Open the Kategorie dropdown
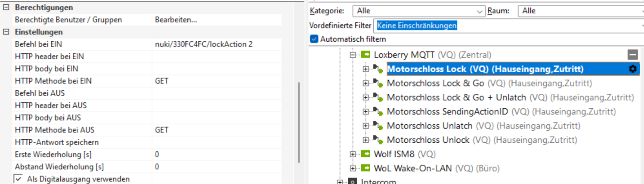This screenshot has width=644, height=184. pyautogui.click(x=480, y=11)
